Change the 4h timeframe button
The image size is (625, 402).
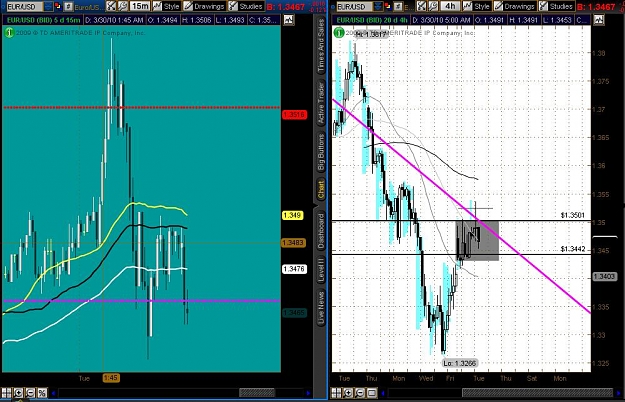tap(450, 6)
